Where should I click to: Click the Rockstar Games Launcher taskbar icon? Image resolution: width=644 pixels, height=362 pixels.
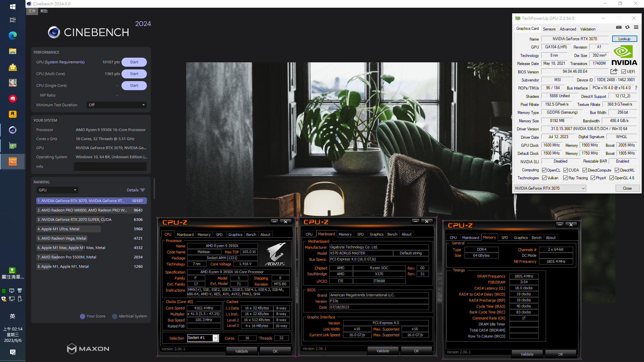pyautogui.click(x=12, y=114)
